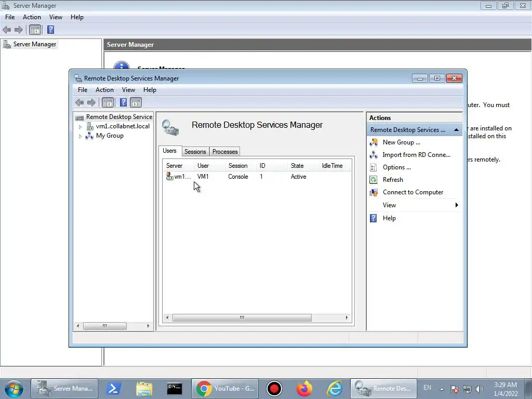Open File Explorer from taskbar
This screenshot has width=532, height=399.
(144, 389)
